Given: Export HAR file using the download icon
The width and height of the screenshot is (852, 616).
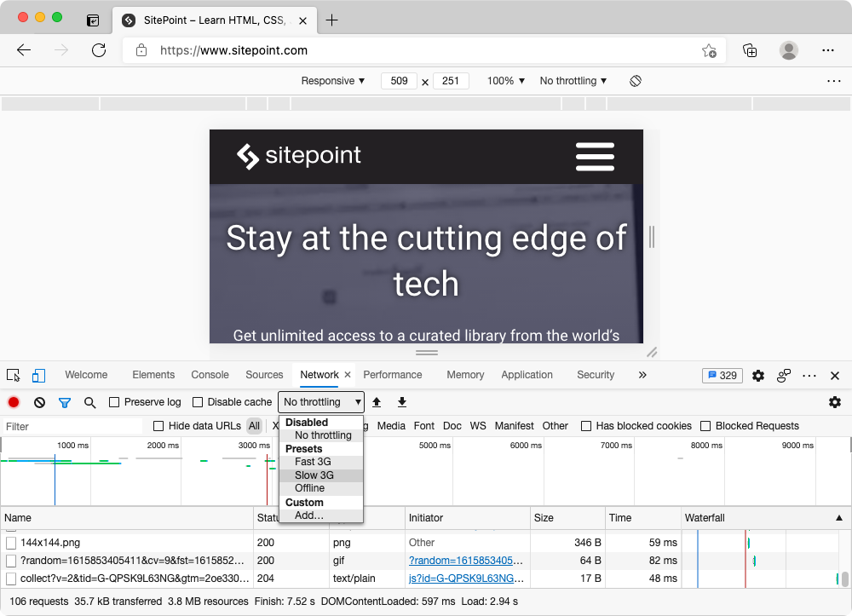Looking at the screenshot, I should tap(401, 401).
